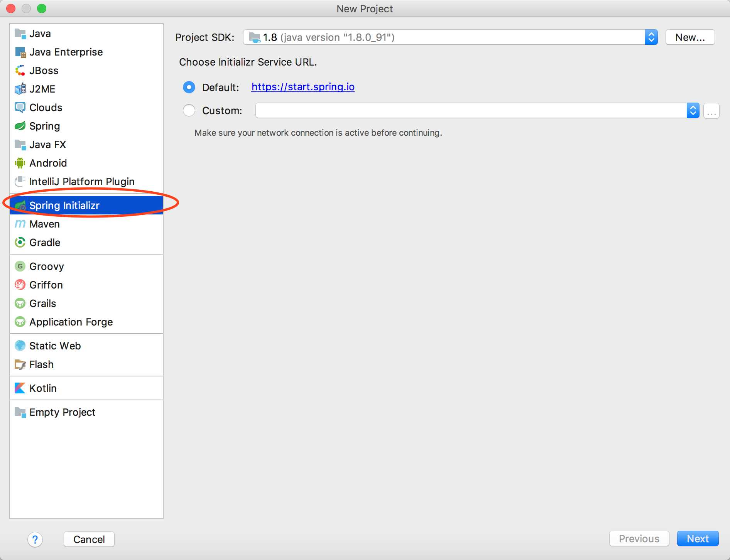
Task: Pick Kotlin project type label
Action: coord(43,388)
